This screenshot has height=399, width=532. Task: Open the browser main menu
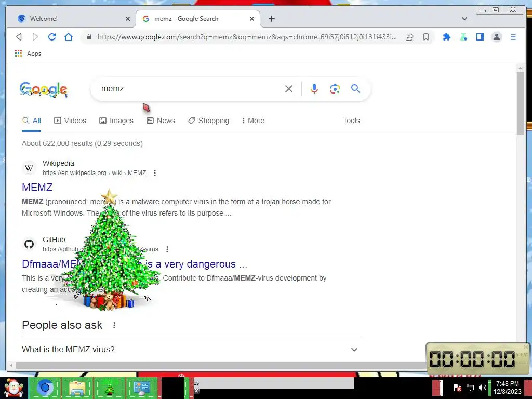(513, 37)
